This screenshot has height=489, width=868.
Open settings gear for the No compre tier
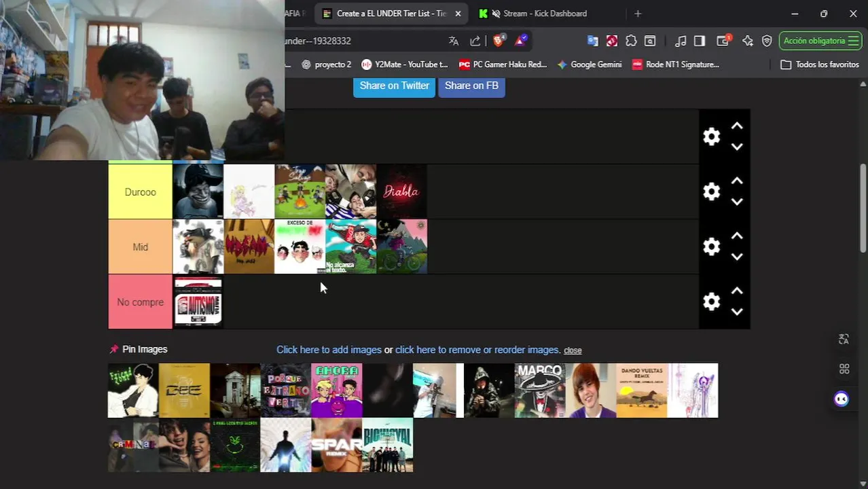pyautogui.click(x=711, y=302)
